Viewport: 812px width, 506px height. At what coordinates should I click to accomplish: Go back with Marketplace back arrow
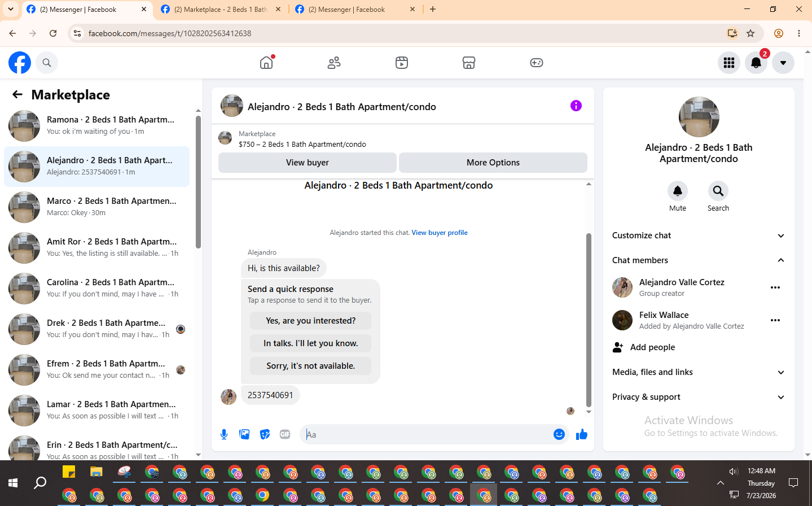(x=17, y=95)
